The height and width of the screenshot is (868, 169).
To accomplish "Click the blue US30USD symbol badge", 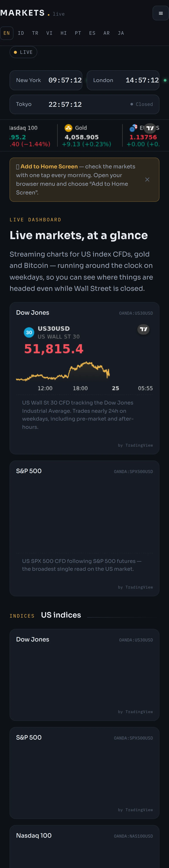I will 29,332.
